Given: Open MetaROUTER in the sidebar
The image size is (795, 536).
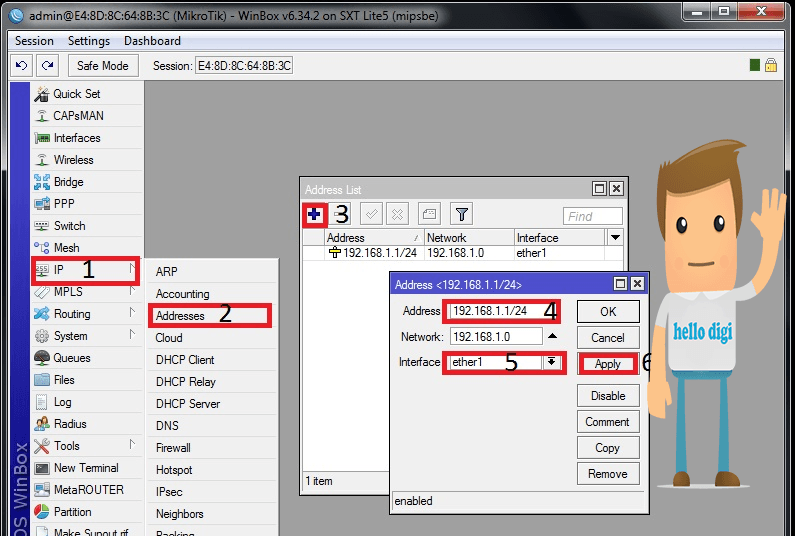Looking at the screenshot, I should [87, 490].
